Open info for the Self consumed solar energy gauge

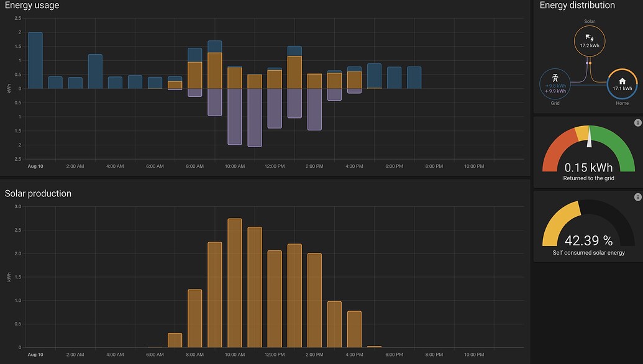637,197
